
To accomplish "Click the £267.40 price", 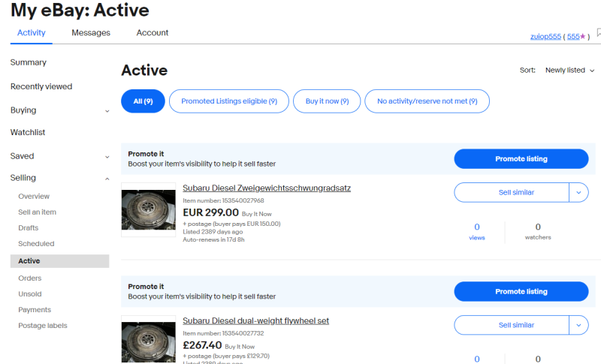I will click(202, 345).
